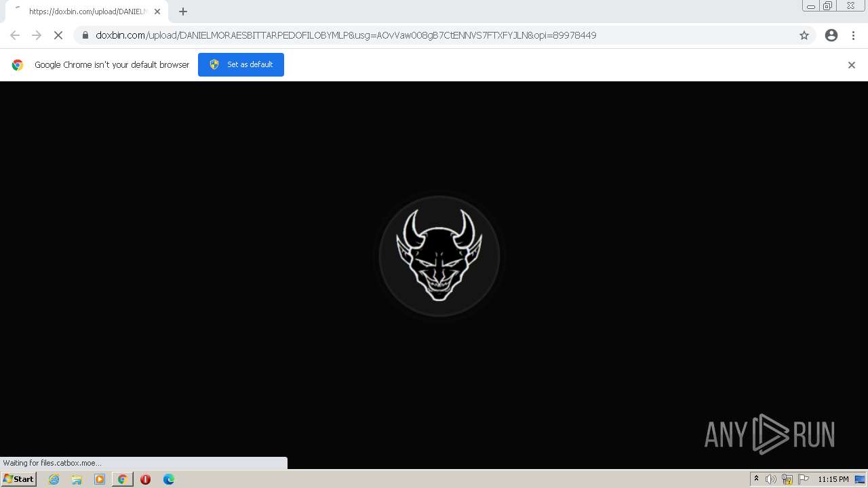Click the 11:15 PM taskbar clock
Screen dimensions: 868x488
pyautogui.click(x=833, y=479)
